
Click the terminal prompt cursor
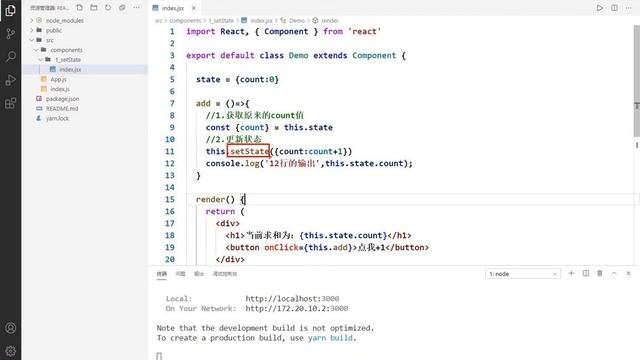pyautogui.click(x=159, y=356)
